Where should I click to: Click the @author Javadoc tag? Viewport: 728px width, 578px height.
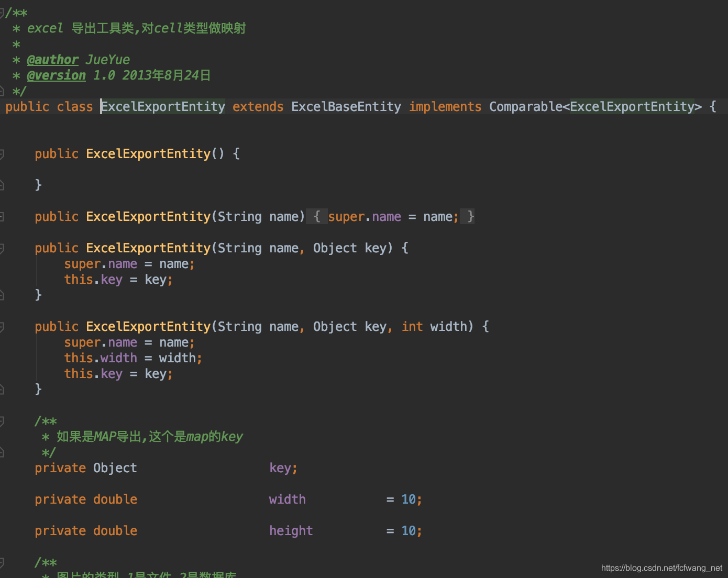click(x=52, y=60)
